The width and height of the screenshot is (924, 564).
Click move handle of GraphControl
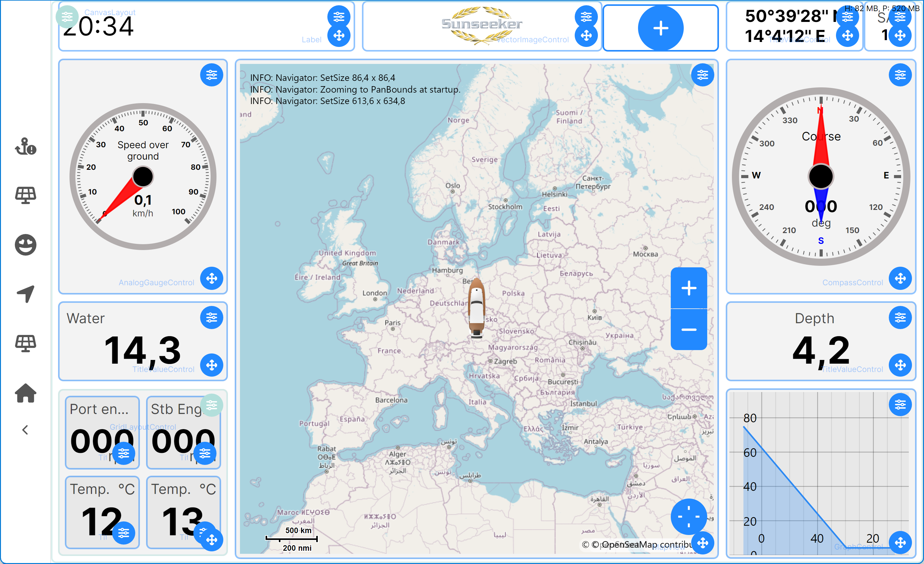(x=900, y=542)
